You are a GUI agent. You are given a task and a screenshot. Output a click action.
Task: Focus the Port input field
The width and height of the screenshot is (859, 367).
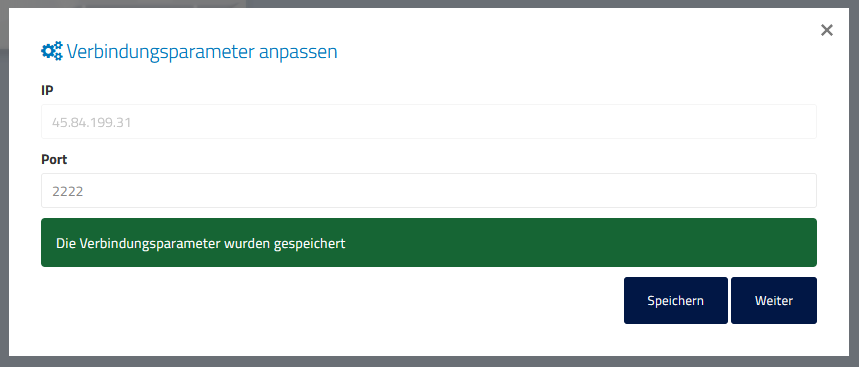click(429, 191)
